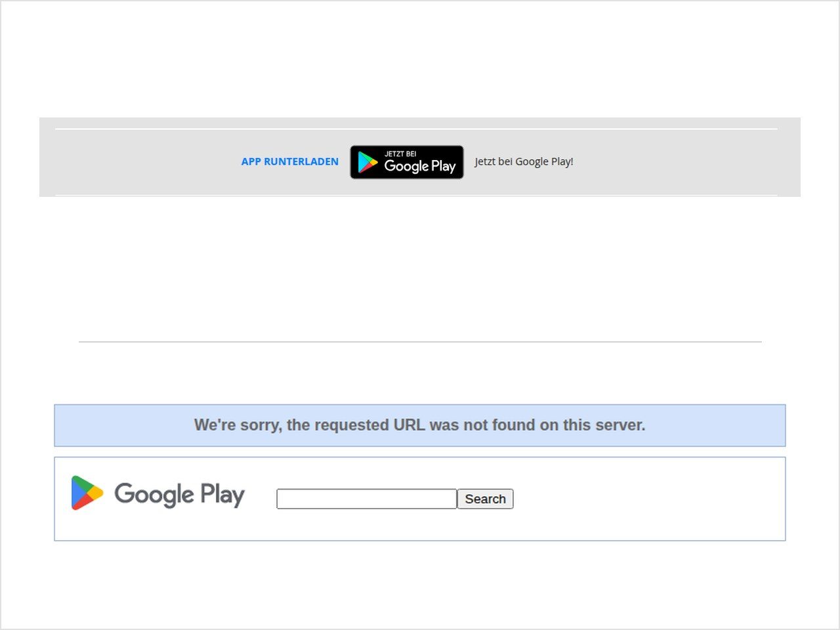Image resolution: width=840 pixels, height=630 pixels.
Task: Select the 'requested URL was not found' error message
Action: pos(420,425)
